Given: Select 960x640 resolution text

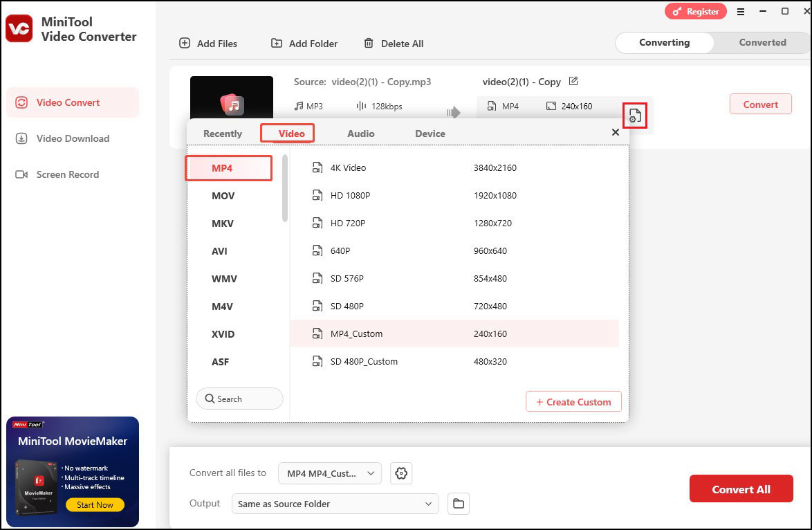Looking at the screenshot, I should coord(490,250).
